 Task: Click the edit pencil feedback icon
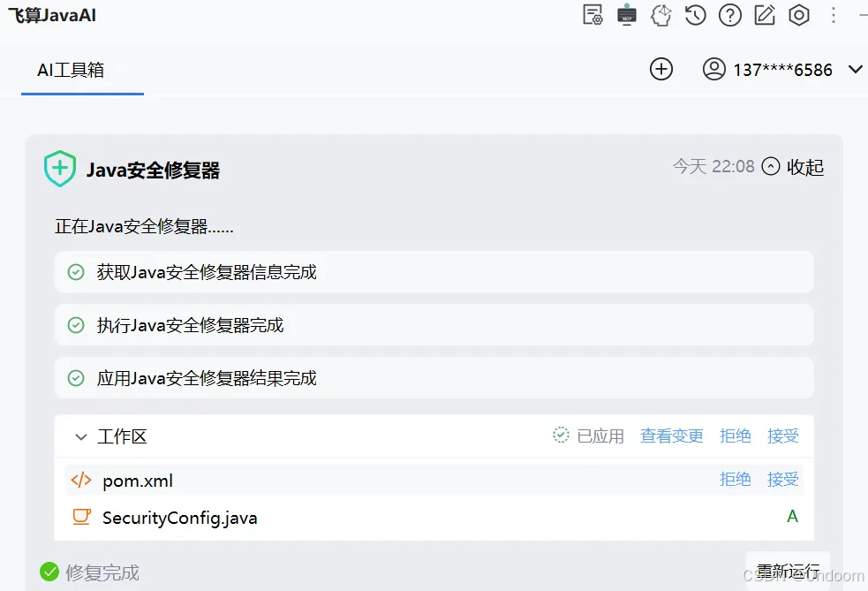[x=765, y=15]
